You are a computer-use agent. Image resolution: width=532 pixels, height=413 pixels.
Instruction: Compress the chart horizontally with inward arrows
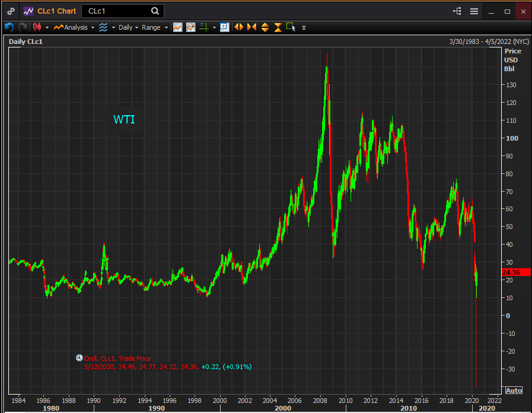[251, 27]
